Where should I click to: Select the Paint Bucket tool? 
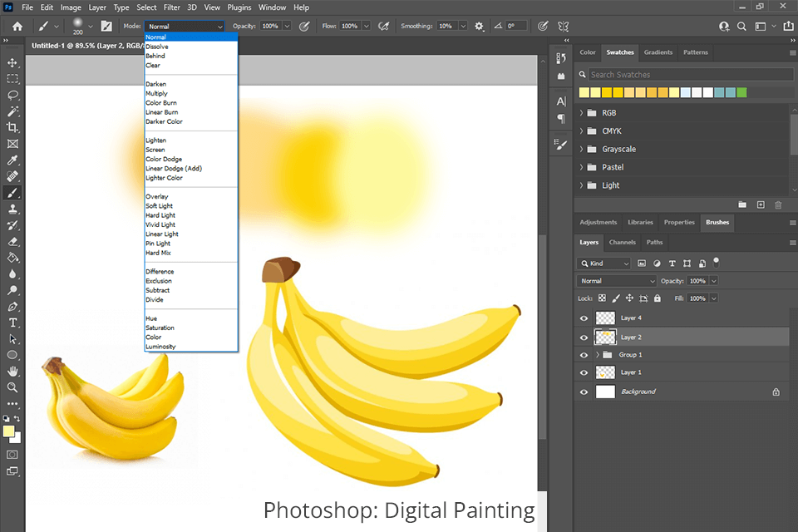[x=12, y=259]
